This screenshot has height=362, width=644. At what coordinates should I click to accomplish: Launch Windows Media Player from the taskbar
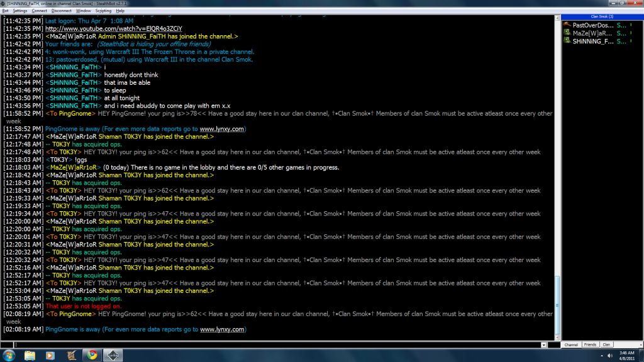50,355
